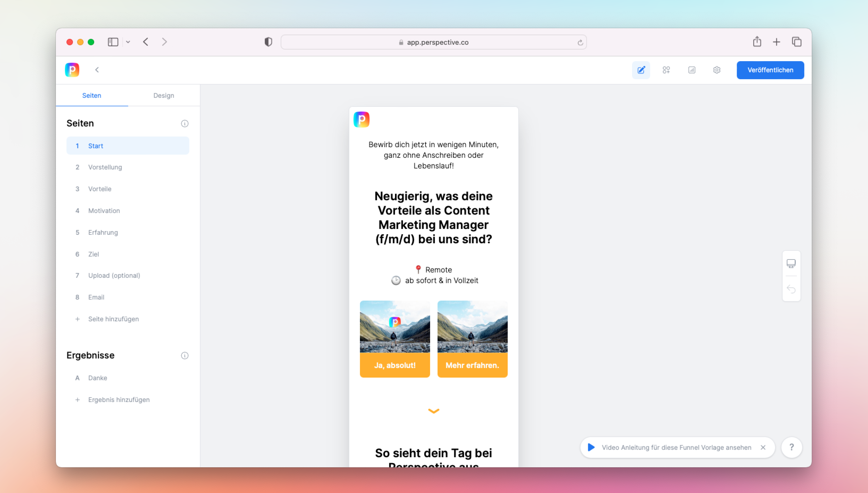Viewport: 868px width, 493px height.
Task: Open help using the question mark icon
Action: coord(792,447)
